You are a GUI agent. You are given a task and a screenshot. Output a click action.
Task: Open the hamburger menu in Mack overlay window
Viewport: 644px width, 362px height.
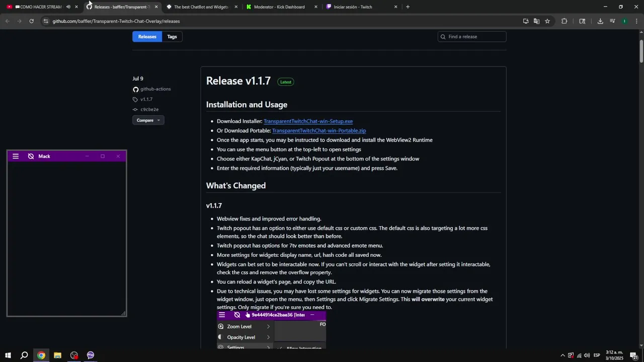click(16, 156)
